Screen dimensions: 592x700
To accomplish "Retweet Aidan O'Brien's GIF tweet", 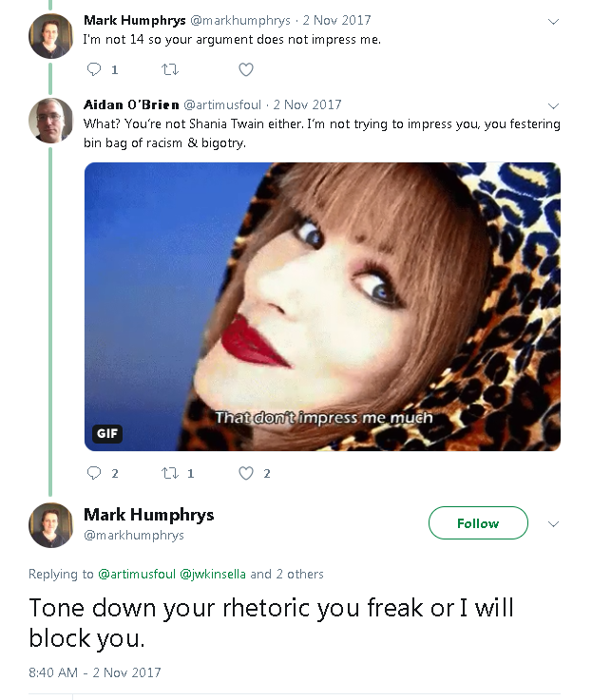I will coord(170,473).
